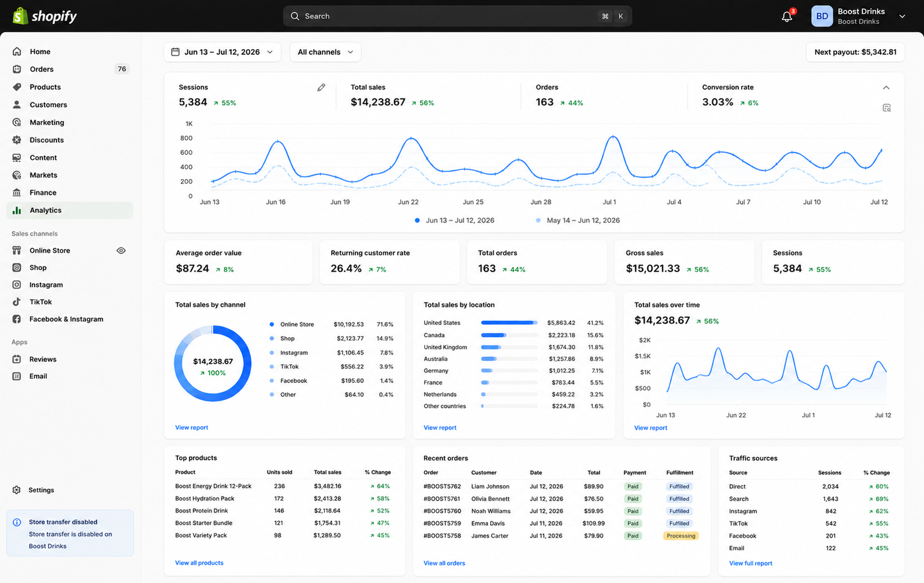Click View full report link

pos(751,563)
